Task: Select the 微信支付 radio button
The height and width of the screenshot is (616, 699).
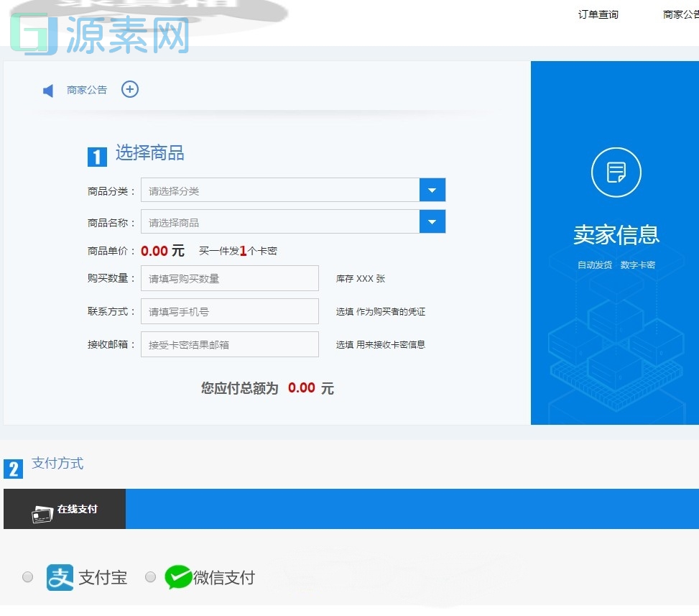Action: pyautogui.click(x=151, y=576)
